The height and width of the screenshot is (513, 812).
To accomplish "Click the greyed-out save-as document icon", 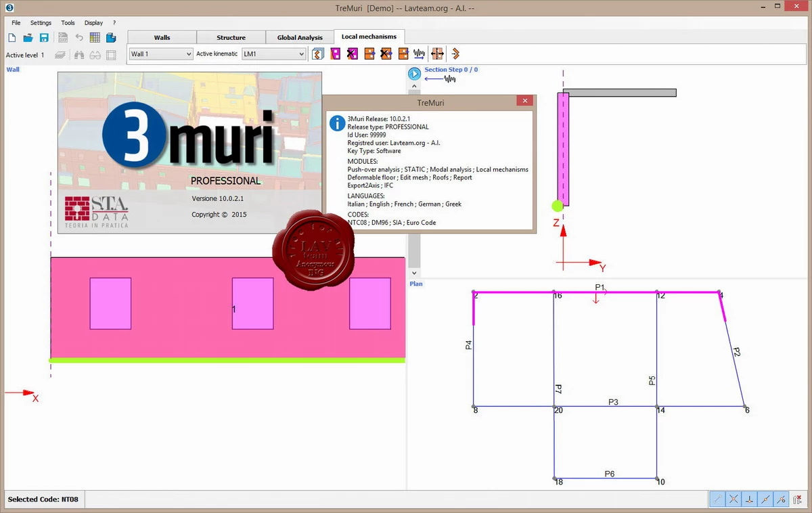I will pyautogui.click(x=63, y=38).
